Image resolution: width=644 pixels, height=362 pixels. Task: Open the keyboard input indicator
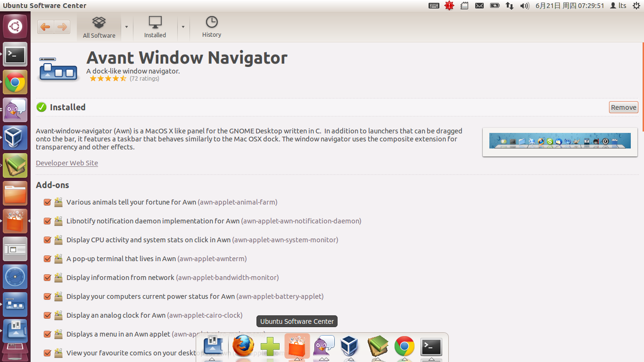click(434, 6)
